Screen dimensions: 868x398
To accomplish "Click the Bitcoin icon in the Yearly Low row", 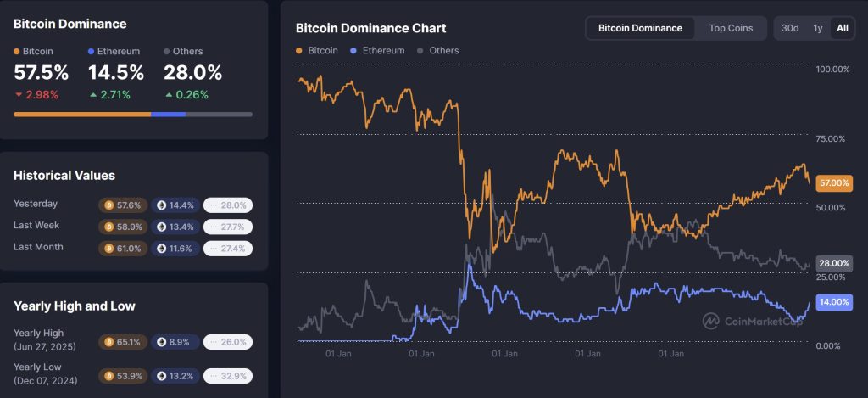I will point(108,374).
